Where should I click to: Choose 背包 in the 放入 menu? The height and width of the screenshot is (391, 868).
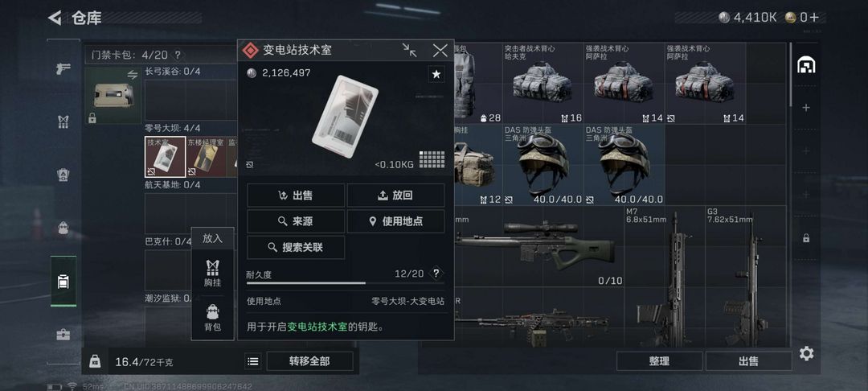pos(212,318)
